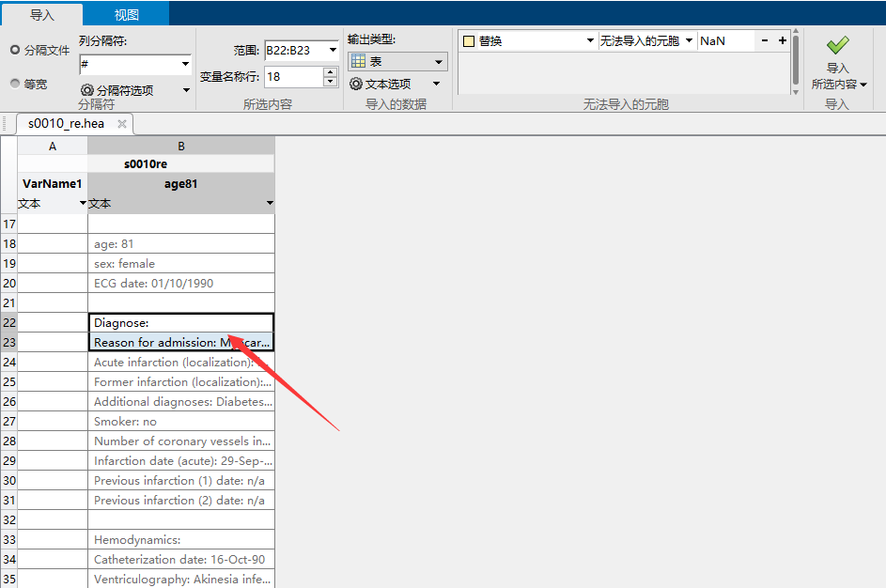Click the table icon in 输出类型
The height and width of the screenshot is (588, 886).
[x=358, y=61]
